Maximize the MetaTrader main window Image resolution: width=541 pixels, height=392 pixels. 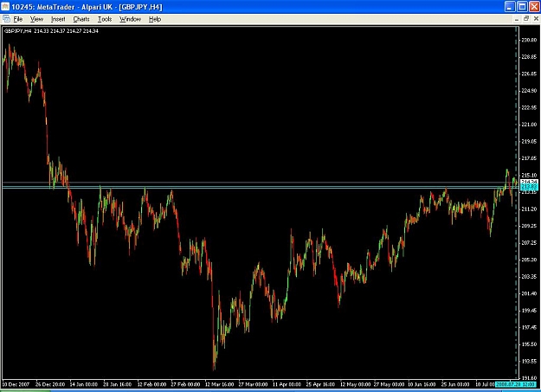523,7
